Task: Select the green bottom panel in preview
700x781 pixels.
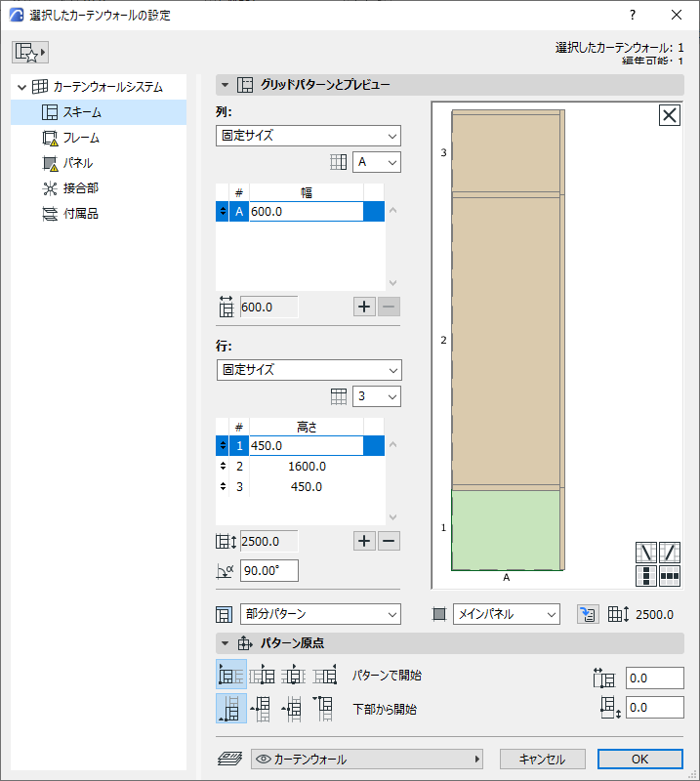Action: [506, 530]
